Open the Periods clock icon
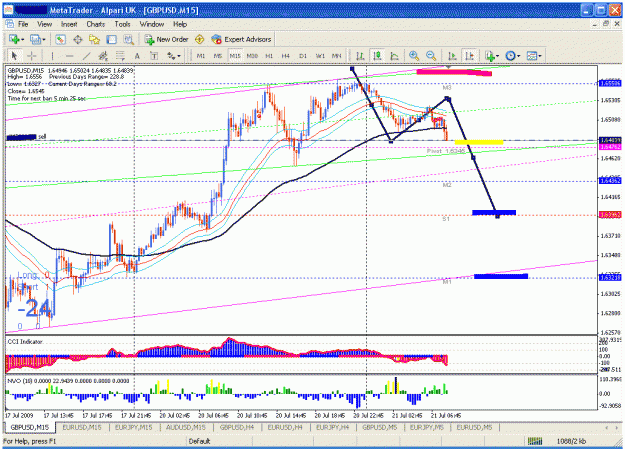The image size is (625, 449). [510, 56]
